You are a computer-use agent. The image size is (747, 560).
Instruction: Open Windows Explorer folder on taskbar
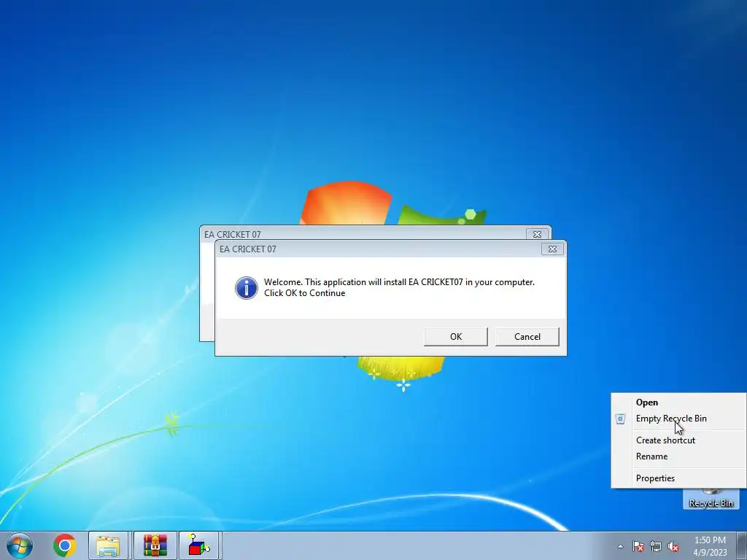[108, 545]
